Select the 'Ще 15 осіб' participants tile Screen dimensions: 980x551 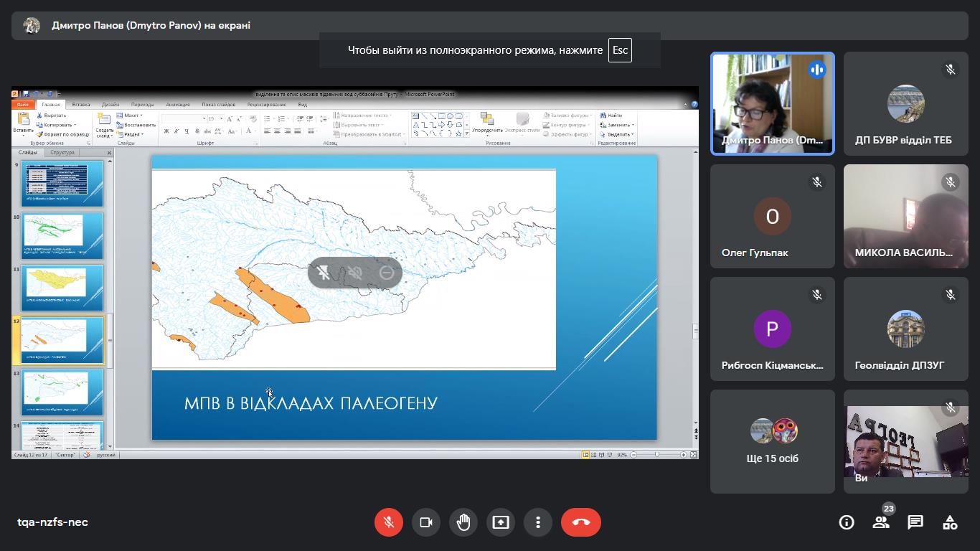coord(773,441)
